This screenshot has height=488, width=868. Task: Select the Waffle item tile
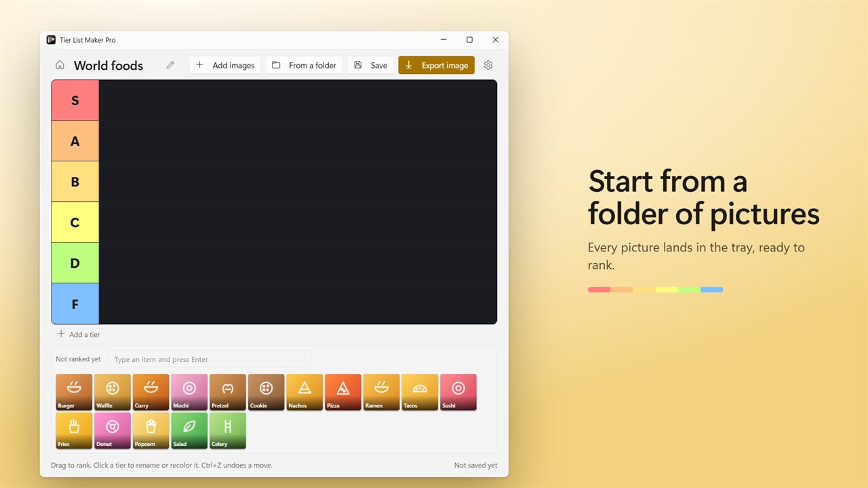tap(113, 392)
